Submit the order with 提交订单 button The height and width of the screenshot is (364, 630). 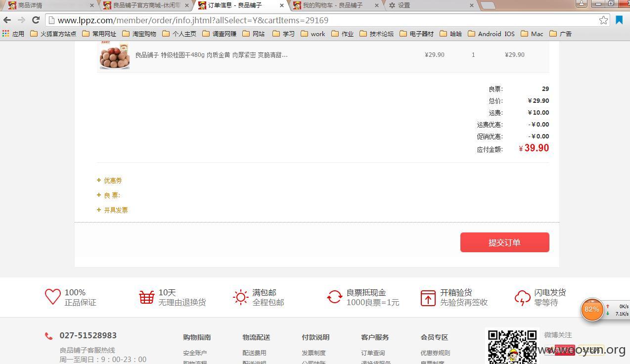pyautogui.click(x=504, y=242)
